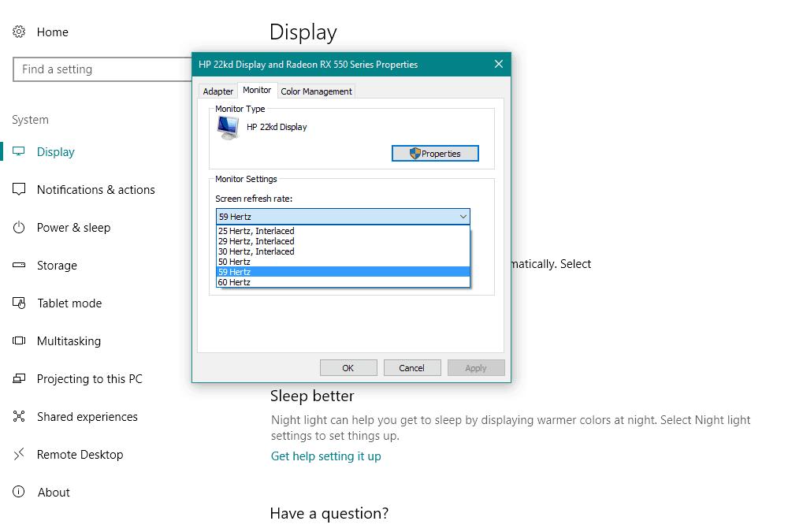Open the About page
Screen dimensions: 803x532
tap(54, 492)
